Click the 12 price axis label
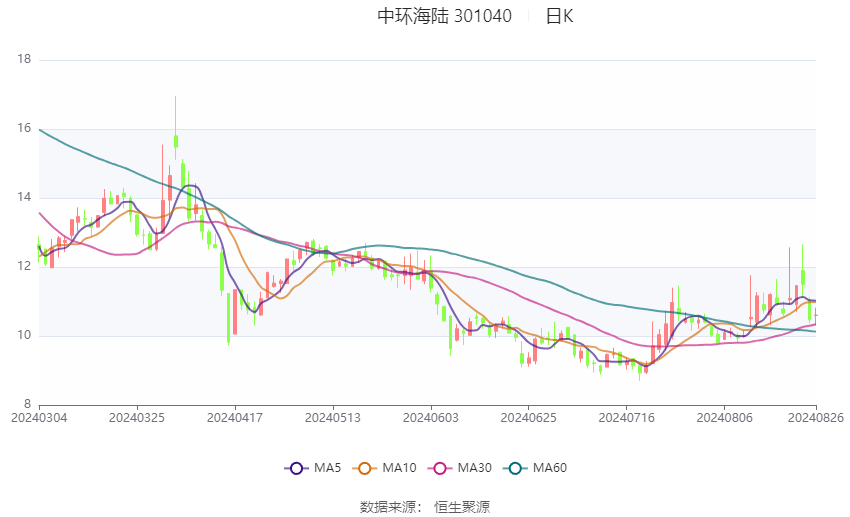Image resolution: width=850 pixels, height=517 pixels. pyautogui.click(x=24, y=266)
